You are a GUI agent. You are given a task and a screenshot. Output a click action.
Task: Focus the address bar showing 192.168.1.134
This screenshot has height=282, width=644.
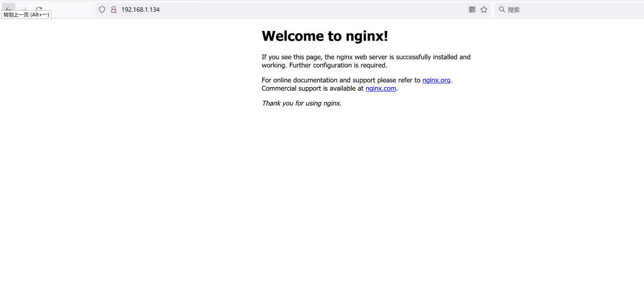click(x=293, y=10)
